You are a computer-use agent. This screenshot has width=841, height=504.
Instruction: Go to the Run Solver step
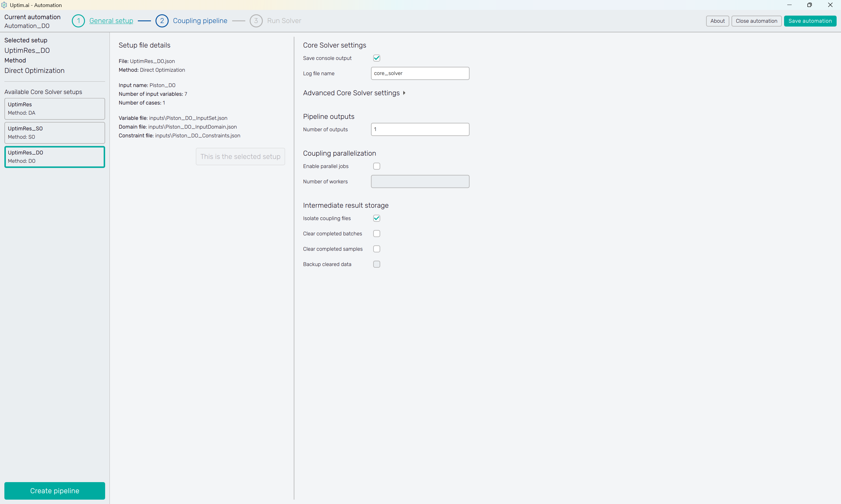pos(284,21)
